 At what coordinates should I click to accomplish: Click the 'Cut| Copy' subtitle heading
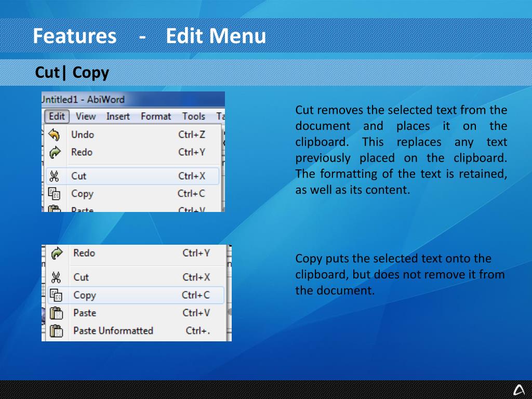[x=72, y=73]
